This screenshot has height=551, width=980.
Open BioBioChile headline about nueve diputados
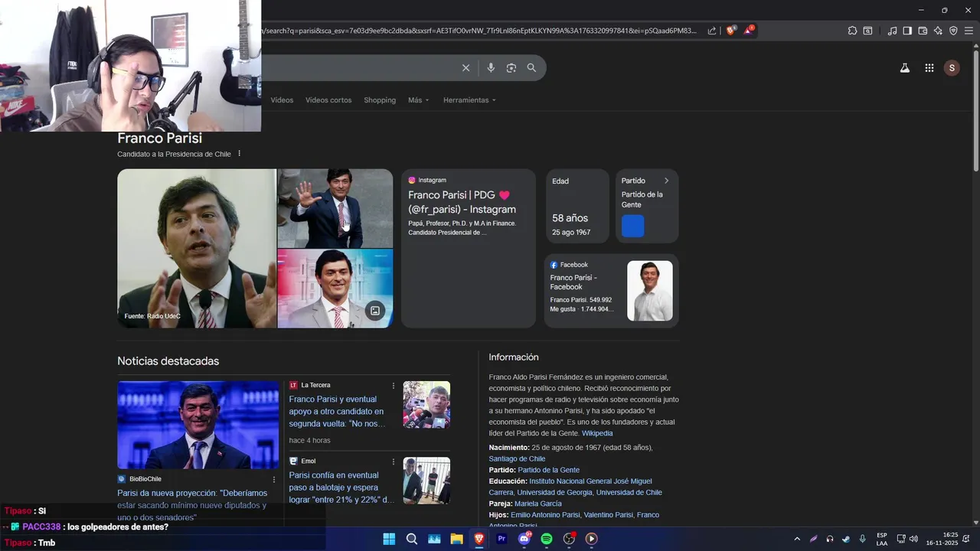(x=192, y=505)
